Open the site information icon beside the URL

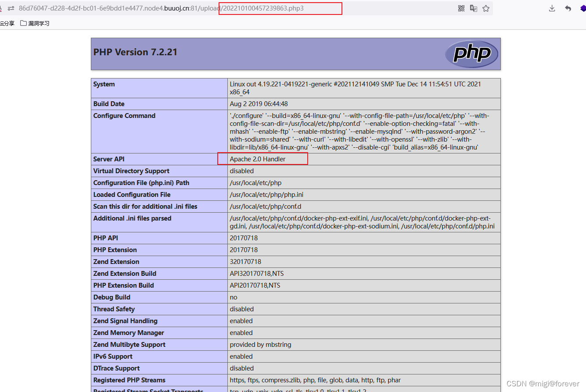click(11, 8)
